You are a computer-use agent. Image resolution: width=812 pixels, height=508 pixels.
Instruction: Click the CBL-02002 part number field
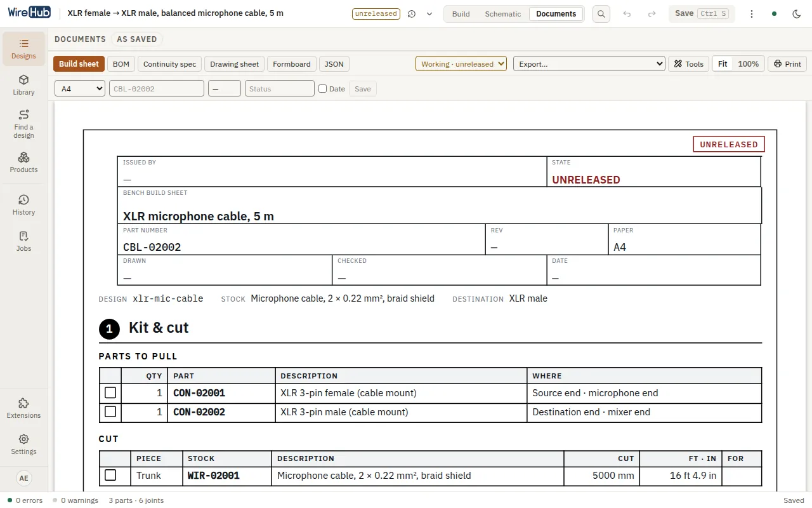pyautogui.click(x=157, y=89)
